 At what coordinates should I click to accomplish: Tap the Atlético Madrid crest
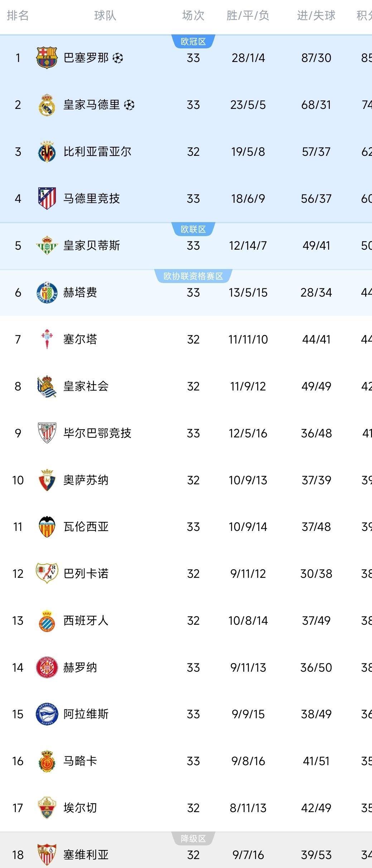[x=47, y=198]
